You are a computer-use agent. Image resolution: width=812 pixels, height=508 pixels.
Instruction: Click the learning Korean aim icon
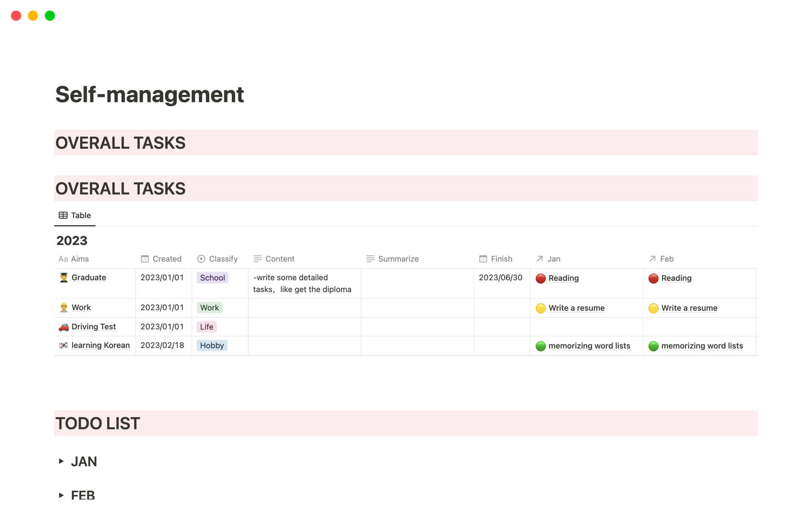64,345
